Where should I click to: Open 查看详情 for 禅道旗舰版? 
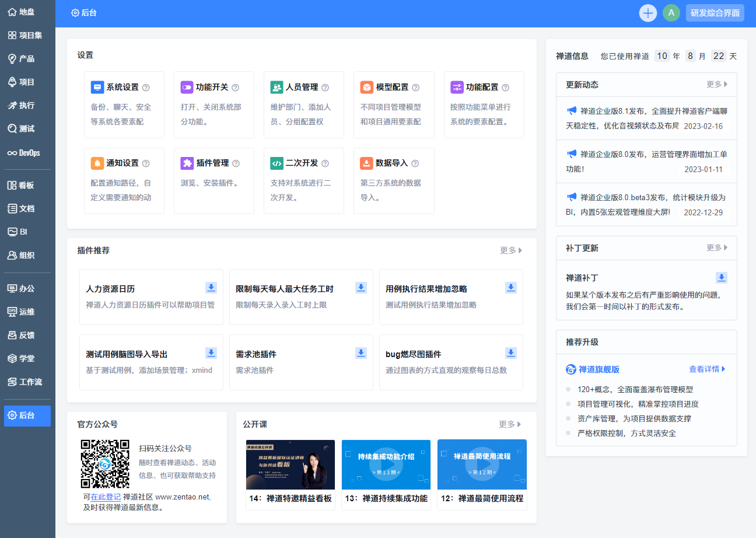[x=708, y=369]
